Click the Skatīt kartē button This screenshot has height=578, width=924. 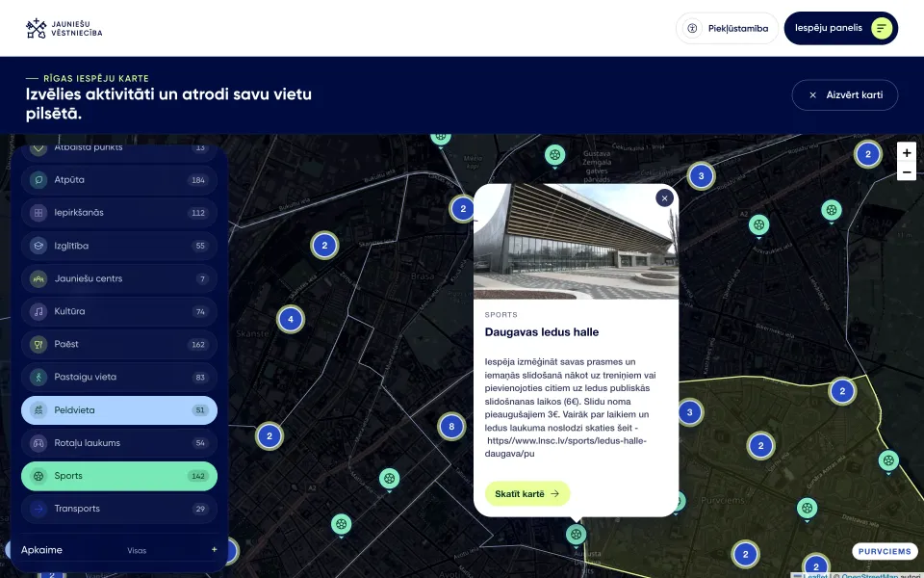[x=527, y=493]
